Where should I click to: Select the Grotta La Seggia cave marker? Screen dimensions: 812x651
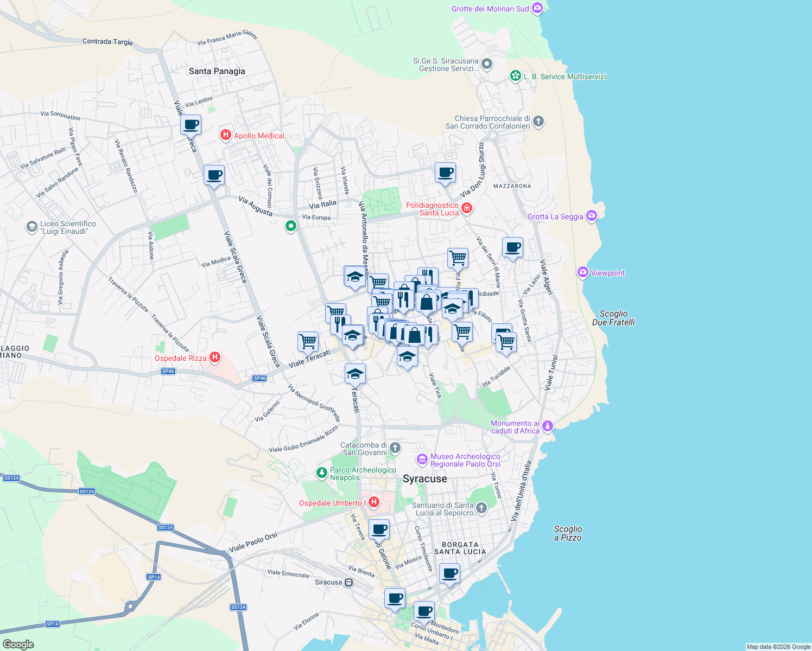pyautogui.click(x=591, y=216)
